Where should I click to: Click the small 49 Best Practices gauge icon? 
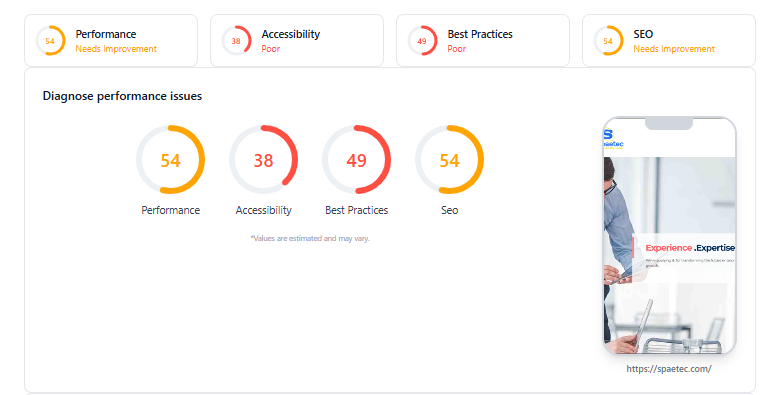pyautogui.click(x=422, y=41)
